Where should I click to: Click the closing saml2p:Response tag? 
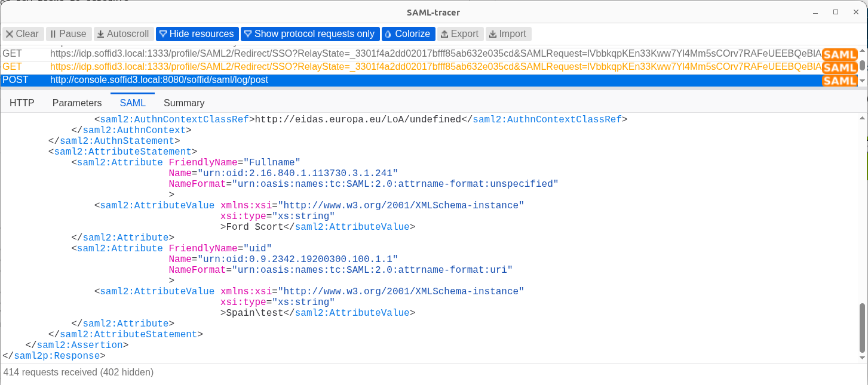pyautogui.click(x=54, y=356)
